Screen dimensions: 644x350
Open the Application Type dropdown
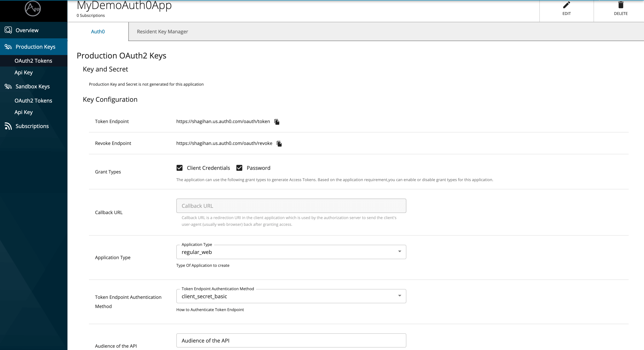pos(291,252)
